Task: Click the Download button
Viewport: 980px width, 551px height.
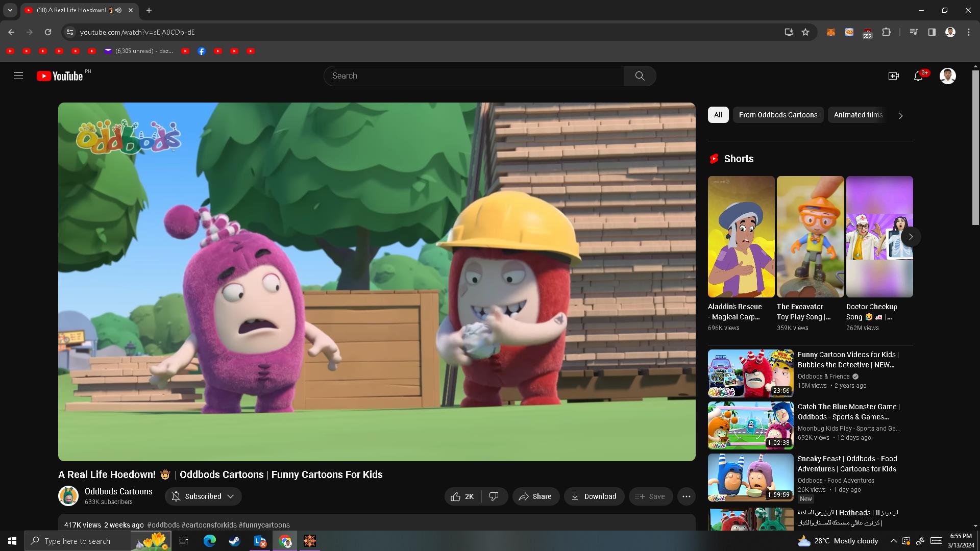Action: coord(594,496)
